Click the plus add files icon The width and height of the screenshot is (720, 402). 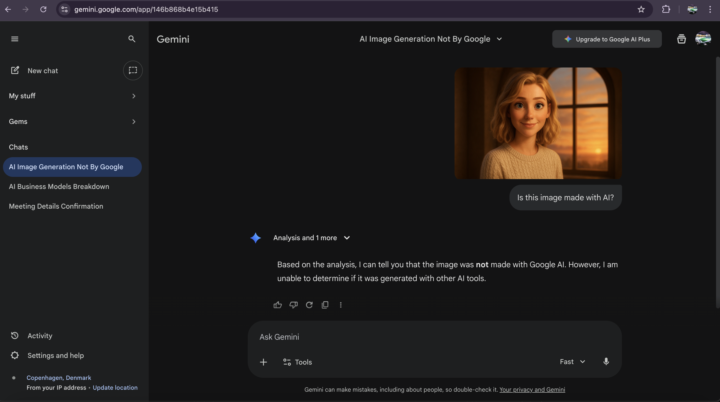pyautogui.click(x=264, y=362)
